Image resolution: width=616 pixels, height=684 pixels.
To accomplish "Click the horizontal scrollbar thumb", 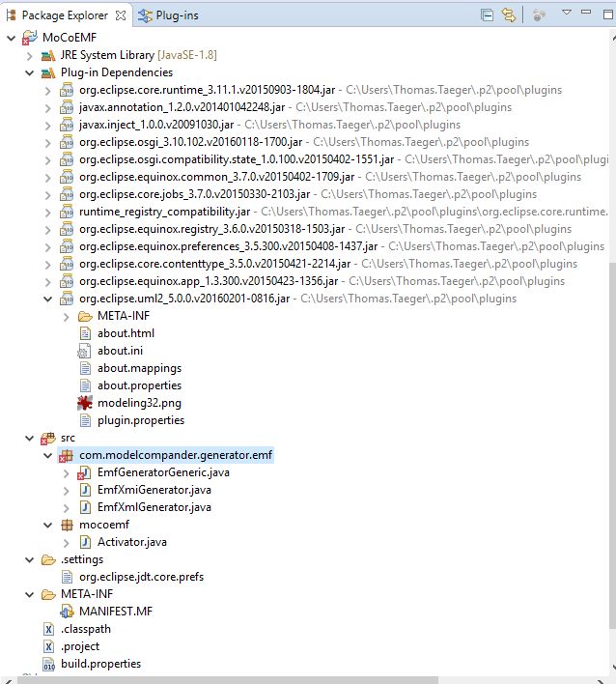I will pos(228,680).
